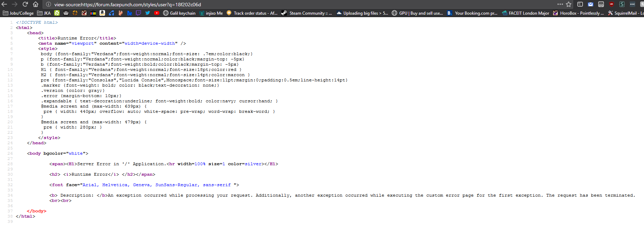This screenshot has height=226, width=644.
Task: Open the colorful shopping bag bookmark
Action: click(x=93, y=13)
